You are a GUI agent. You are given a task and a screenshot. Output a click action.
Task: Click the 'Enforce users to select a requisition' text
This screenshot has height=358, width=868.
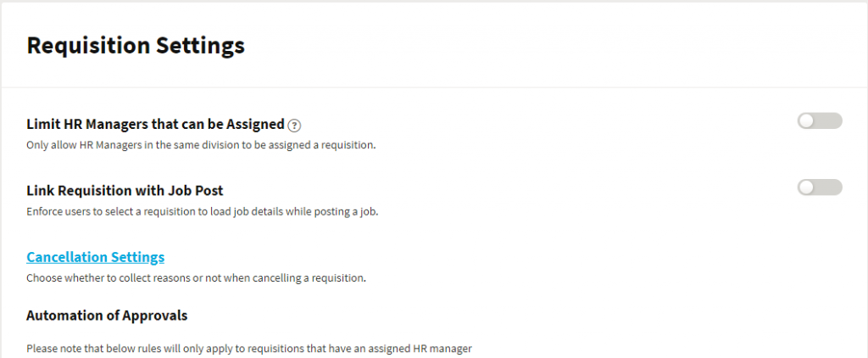tap(202, 212)
